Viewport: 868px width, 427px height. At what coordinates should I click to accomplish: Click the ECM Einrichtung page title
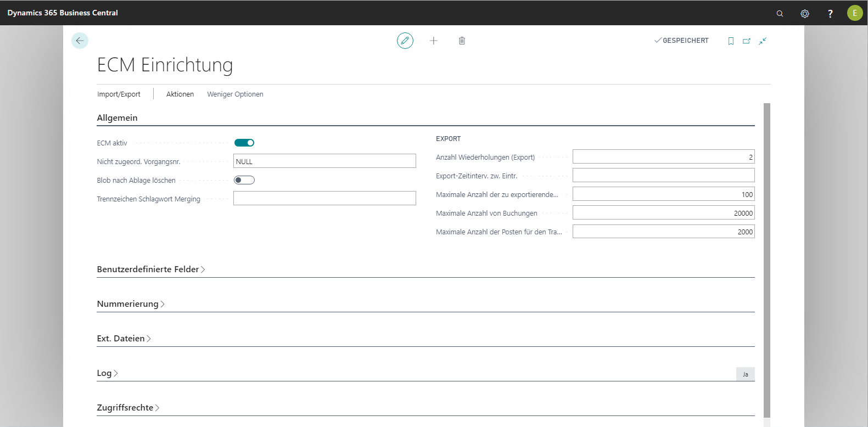point(165,65)
